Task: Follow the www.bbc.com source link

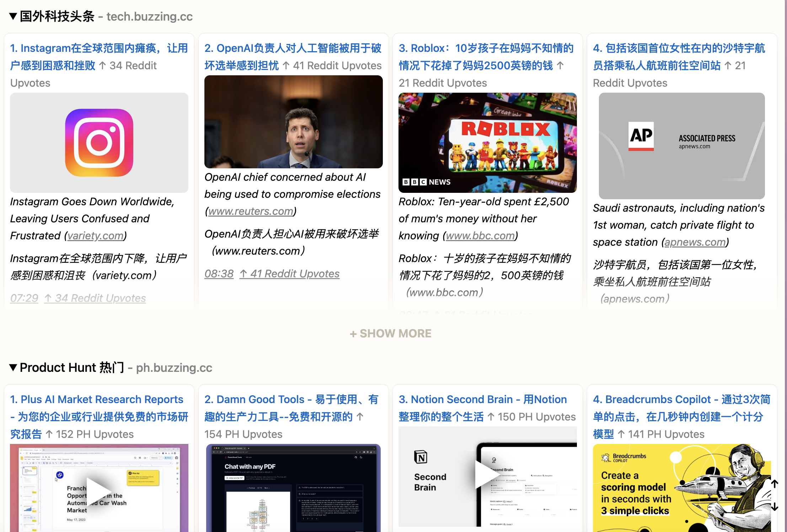Action: point(480,235)
